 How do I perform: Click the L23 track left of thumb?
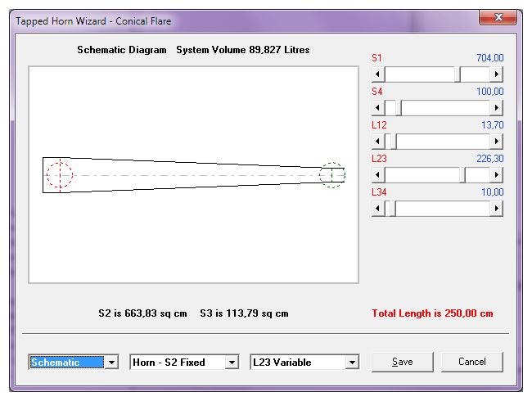pyautogui.click(x=422, y=175)
